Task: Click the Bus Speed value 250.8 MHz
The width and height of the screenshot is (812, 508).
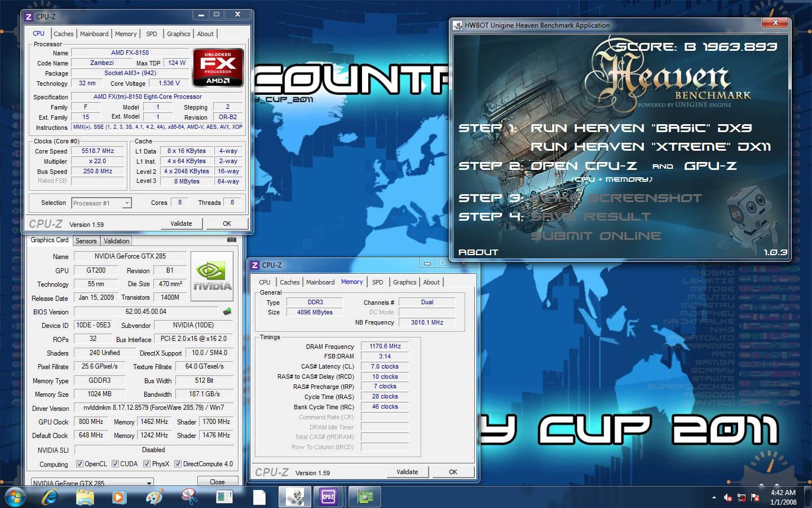Action: tap(98, 171)
